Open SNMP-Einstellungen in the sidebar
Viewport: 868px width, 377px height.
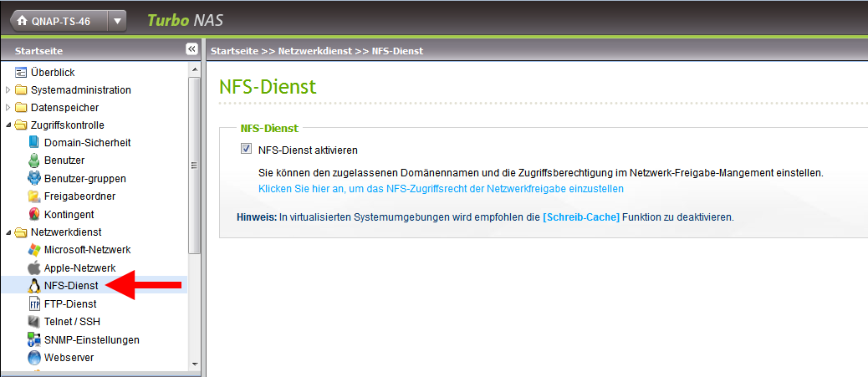coord(91,340)
